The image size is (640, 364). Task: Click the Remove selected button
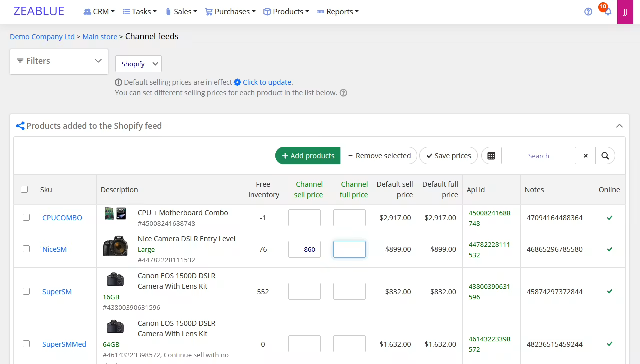(379, 156)
